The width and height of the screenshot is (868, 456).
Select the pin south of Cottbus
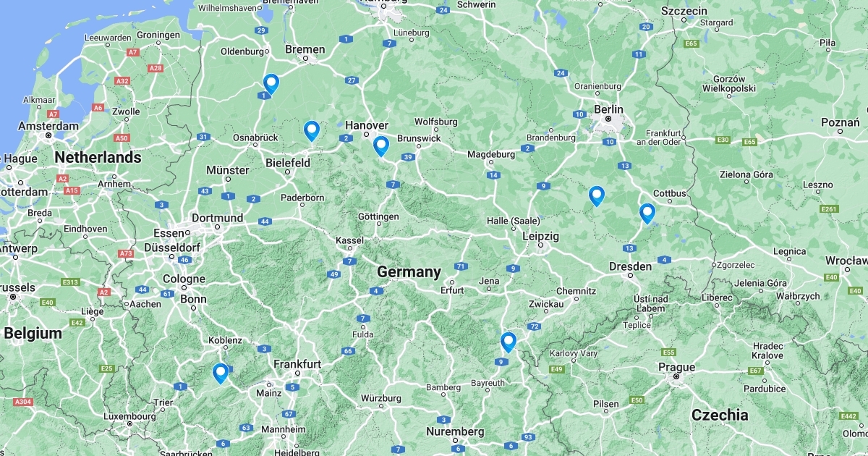[x=647, y=214]
